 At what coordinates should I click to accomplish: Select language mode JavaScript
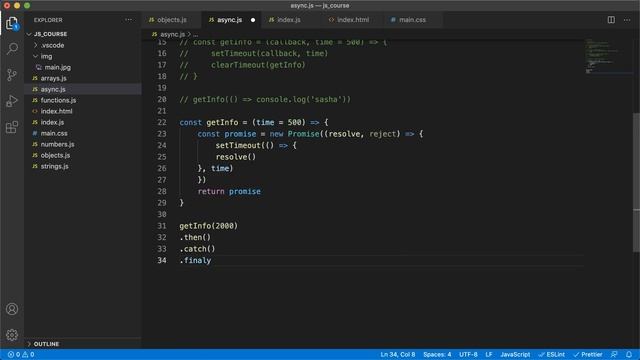click(x=515, y=354)
